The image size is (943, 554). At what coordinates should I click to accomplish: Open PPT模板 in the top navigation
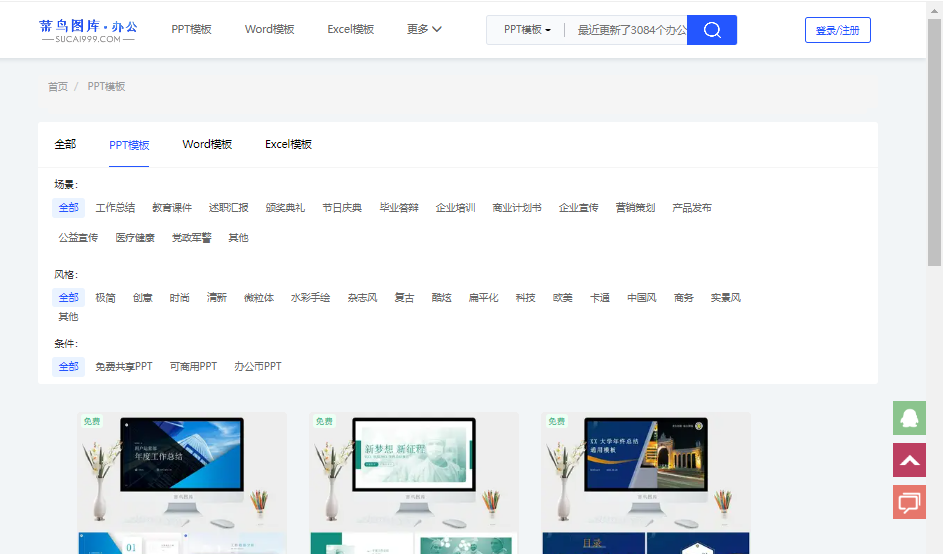tap(191, 29)
